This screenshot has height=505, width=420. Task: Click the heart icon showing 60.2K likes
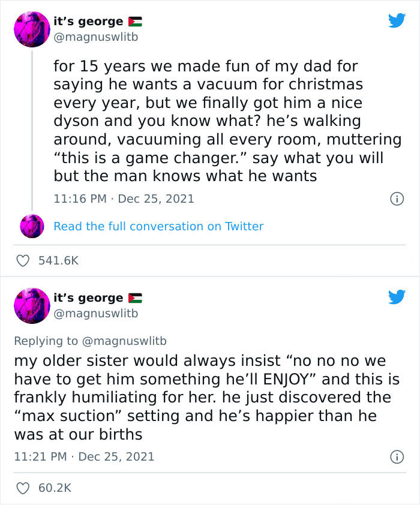point(22,488)
